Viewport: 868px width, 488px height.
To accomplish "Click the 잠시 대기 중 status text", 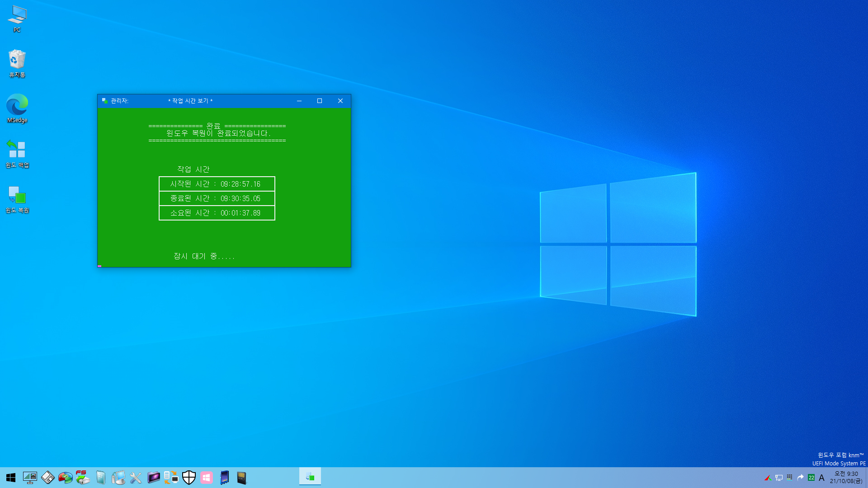I will point(204,256).
